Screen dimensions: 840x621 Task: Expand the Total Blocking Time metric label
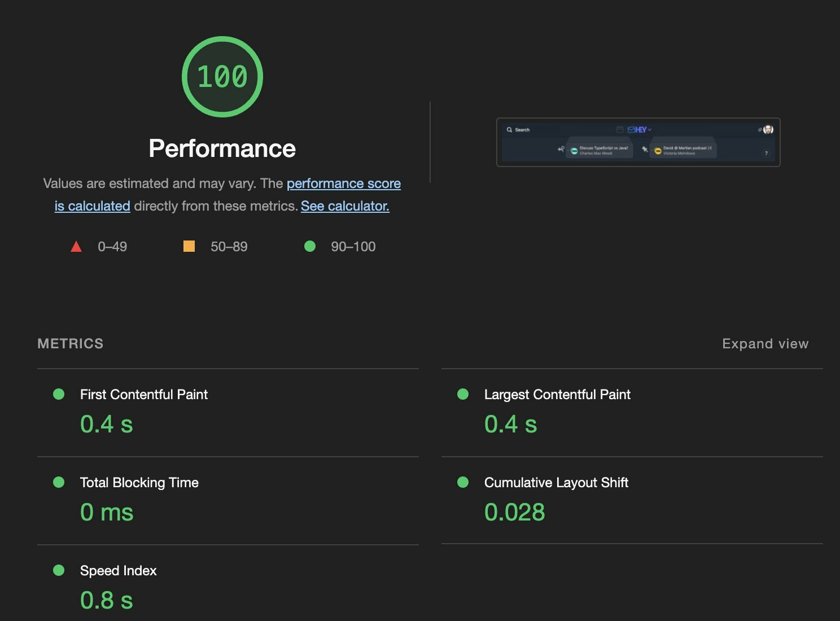pyautogui.click(x=139, y=483)
